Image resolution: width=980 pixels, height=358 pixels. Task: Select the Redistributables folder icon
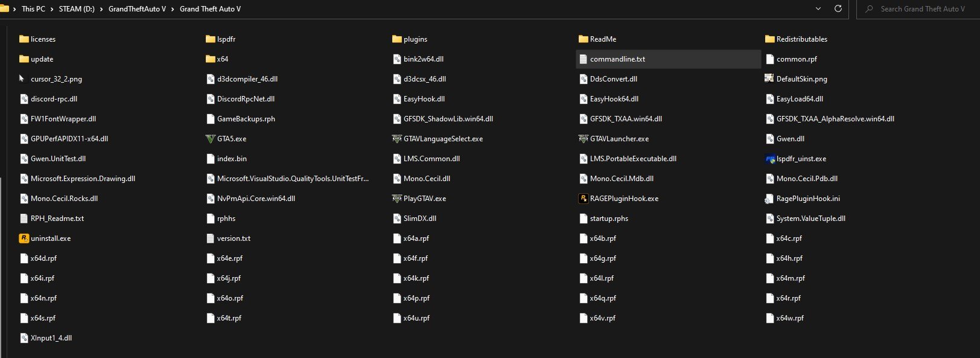(769, 39)
